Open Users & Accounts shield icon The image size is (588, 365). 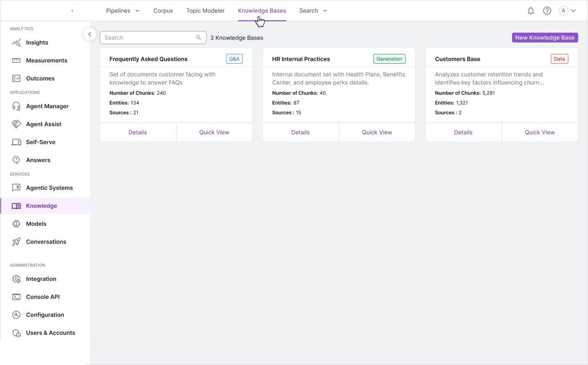[x=16, y=333]
